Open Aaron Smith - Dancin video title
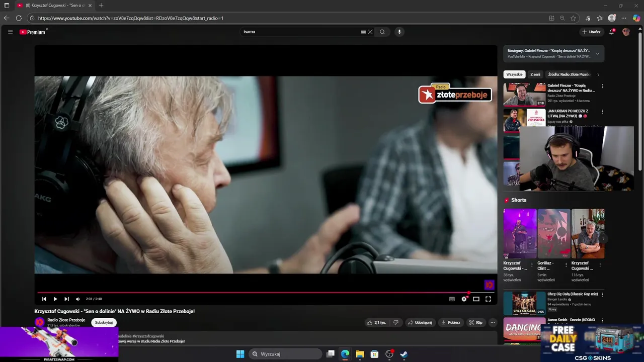 (x=571, y=320)
